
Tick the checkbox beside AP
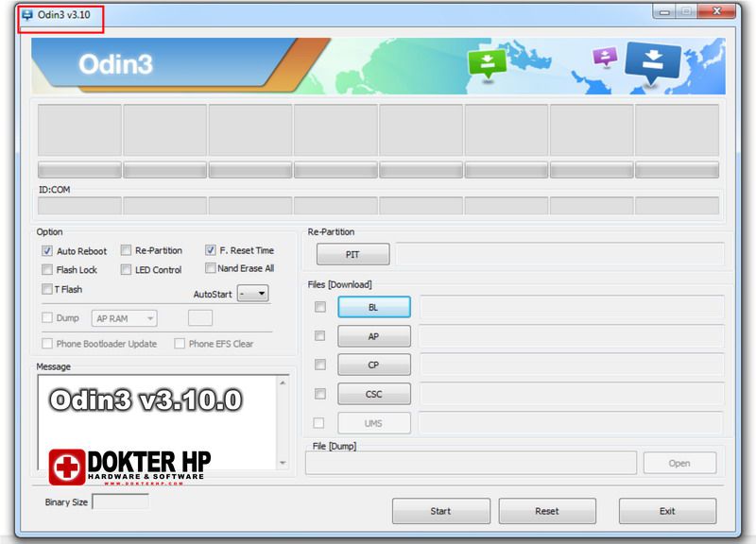tap(319, 336)
